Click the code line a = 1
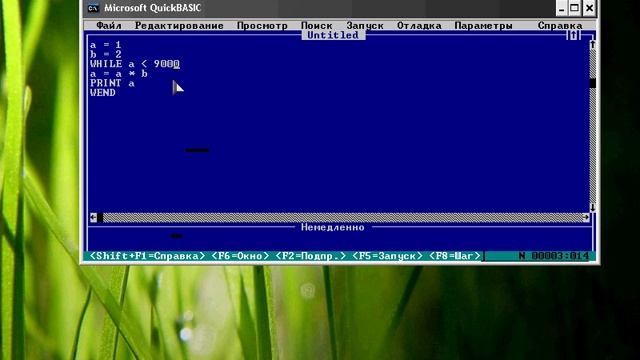Image resolution: width=640 pixels, height=360 pixels. pyautogui.click(x=105, y=45)
